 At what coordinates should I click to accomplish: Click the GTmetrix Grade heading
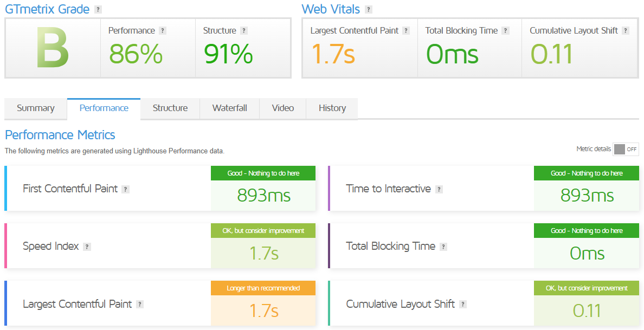tap(47, 9)
